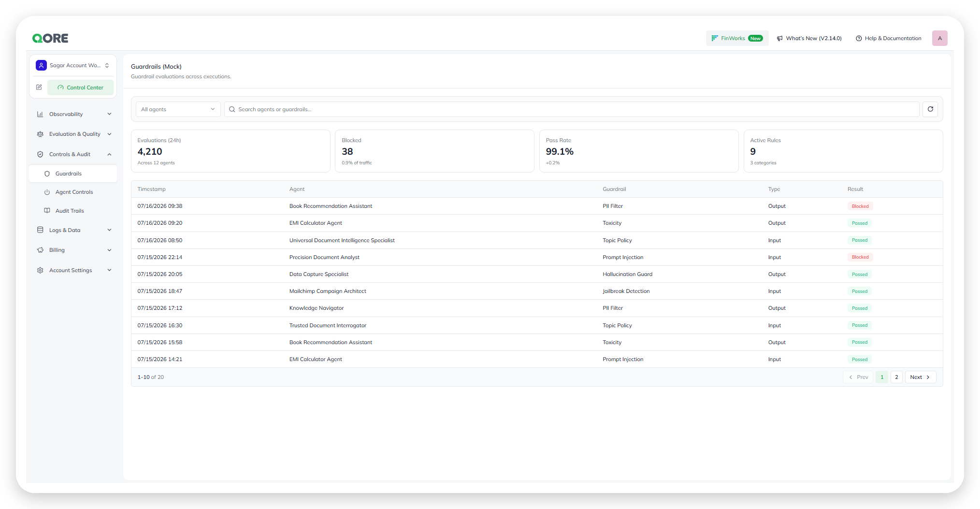Screen dimensions: 980x509
Task: Open Agent Controls in the sidebar
Action: [73, 192]
